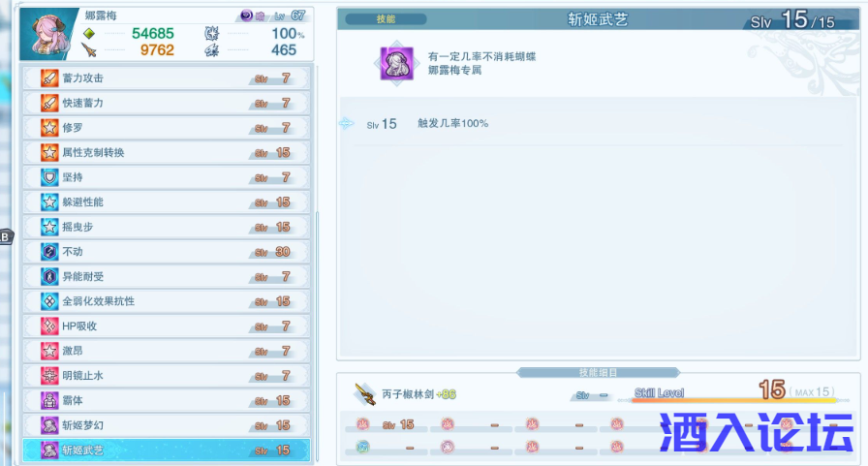Click the 娜露梅专属 text
Screen dimensions: 868x466
[x=454, y=70]
